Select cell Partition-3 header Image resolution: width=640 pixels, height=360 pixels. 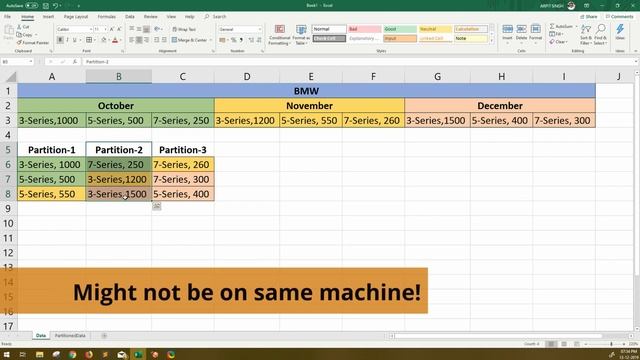click(x=183, y=150)
